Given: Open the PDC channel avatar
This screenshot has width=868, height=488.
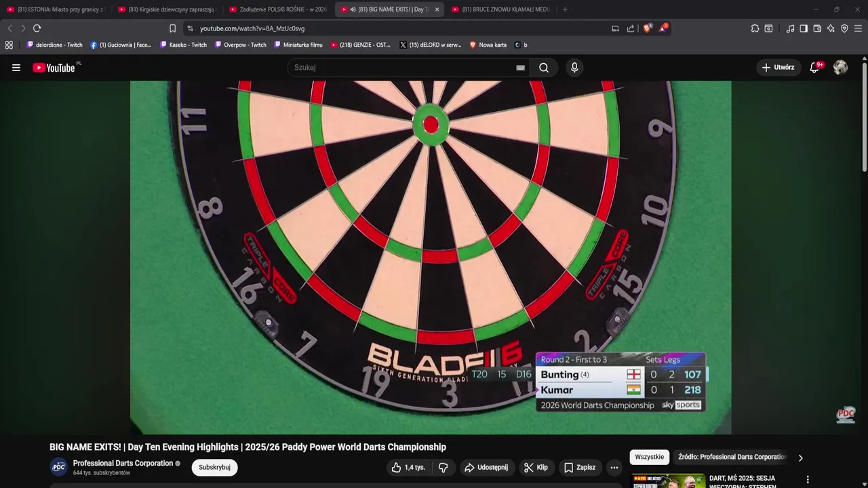Looking at the screenshot, I should [59, 467].
